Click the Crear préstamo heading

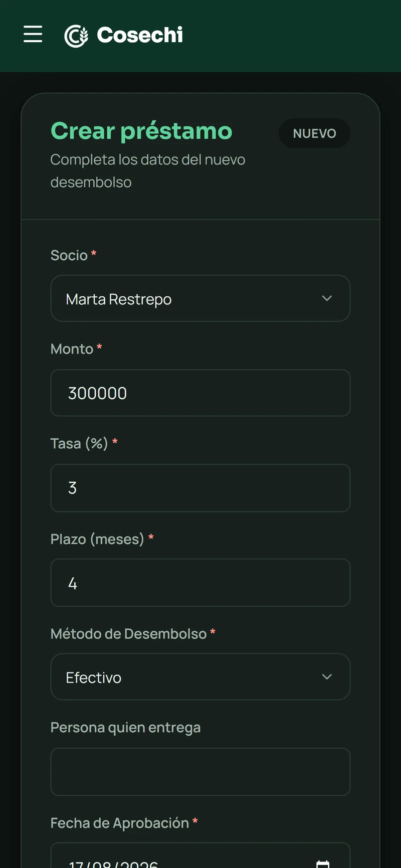[141, 131]
